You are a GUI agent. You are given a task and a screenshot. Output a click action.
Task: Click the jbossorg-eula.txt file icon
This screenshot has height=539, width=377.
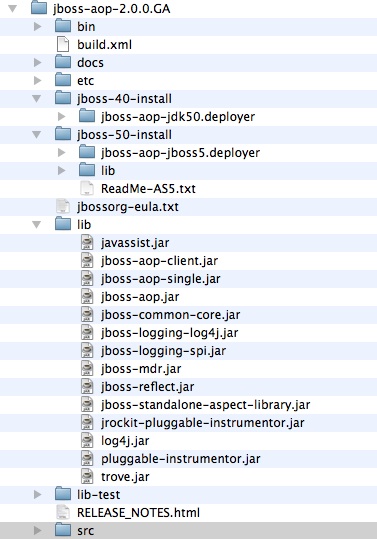pyautogui.click(x=63, y=206)
